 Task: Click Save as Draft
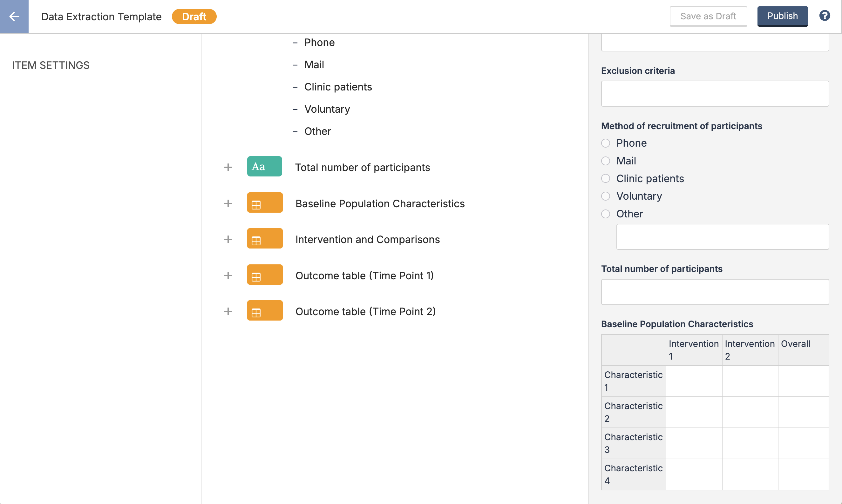(x=708, y=16)
